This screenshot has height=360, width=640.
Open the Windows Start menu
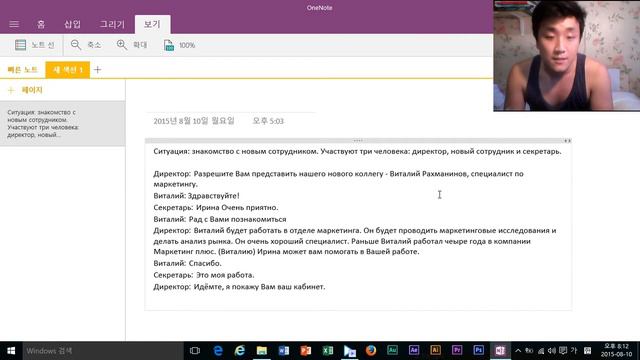[x=11, y=351]
